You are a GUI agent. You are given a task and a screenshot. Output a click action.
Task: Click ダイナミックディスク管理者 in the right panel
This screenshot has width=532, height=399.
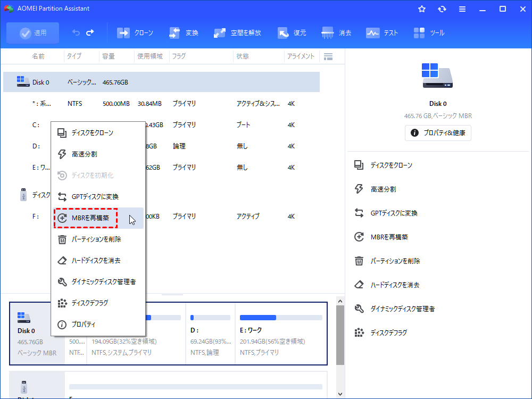coord(395,309)
